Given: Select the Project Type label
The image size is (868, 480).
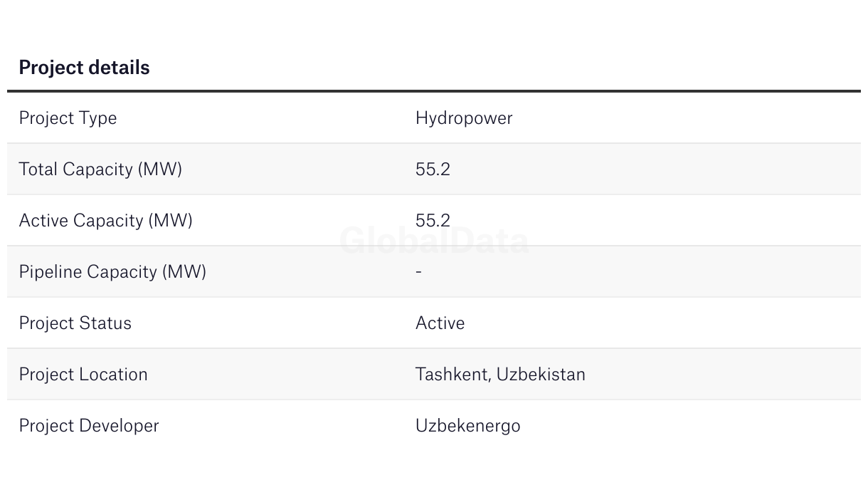Looking at the screenshot, I should pyautogui.click(x=68, y=118).
